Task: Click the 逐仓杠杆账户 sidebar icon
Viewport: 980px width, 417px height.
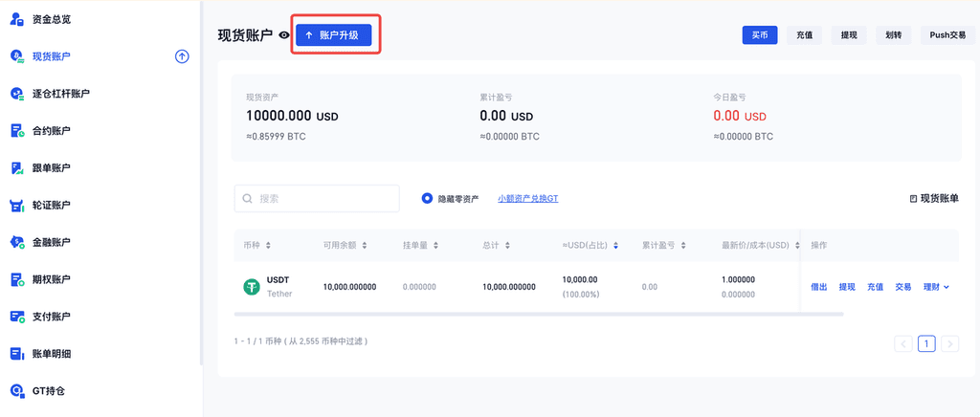Action: [16, 94]
